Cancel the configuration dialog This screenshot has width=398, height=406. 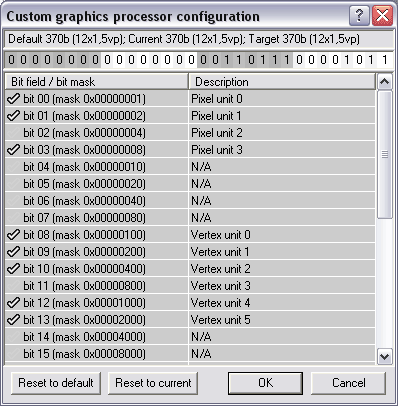[x=348, y=383]
